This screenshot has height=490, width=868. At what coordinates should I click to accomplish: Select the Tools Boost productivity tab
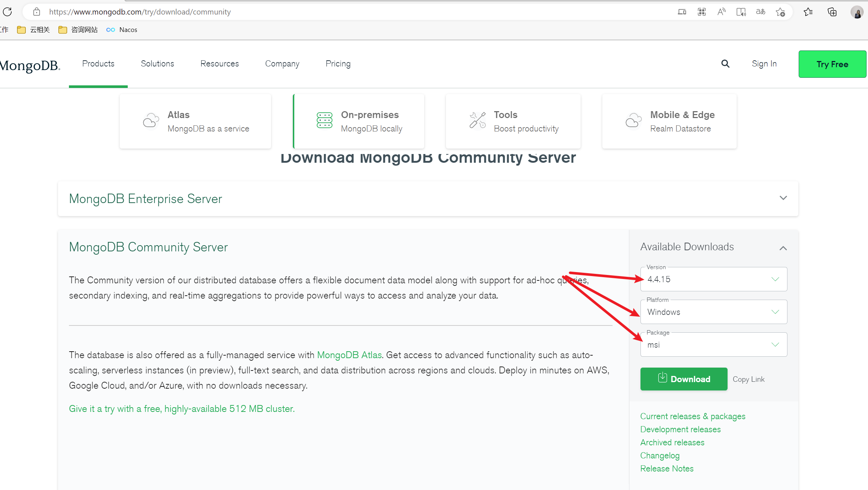point(513,121)
